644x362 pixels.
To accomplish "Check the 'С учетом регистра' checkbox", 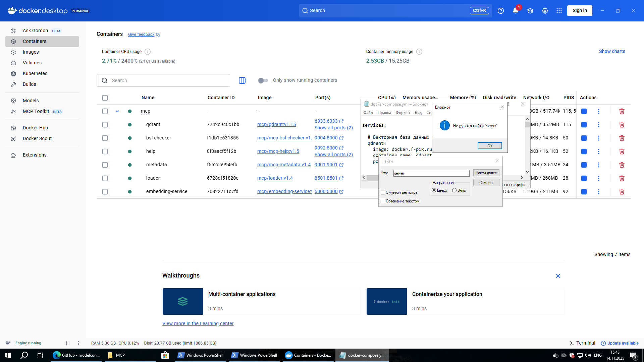I will point(383,192).
